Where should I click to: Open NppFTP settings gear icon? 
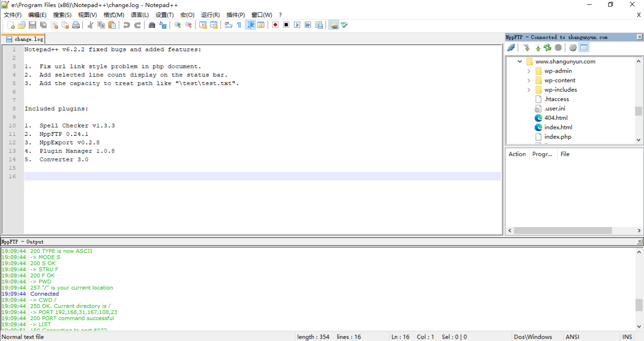click(573, 47)
